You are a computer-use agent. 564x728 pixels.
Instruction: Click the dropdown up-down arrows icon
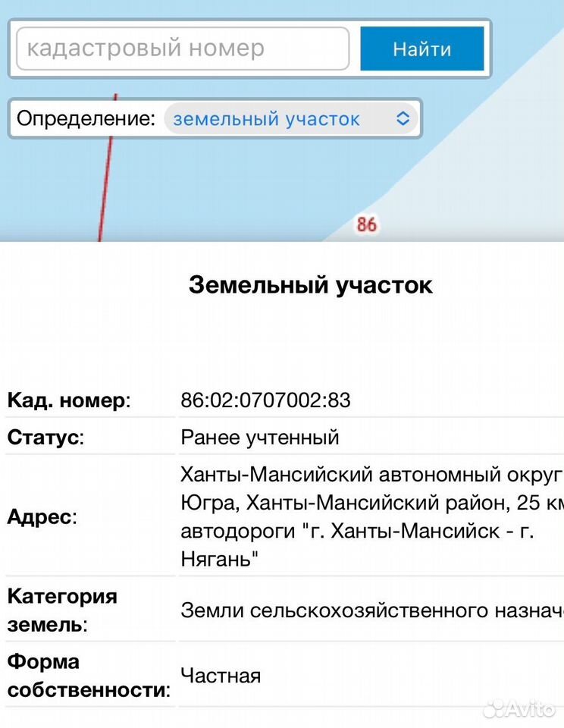click(x=403, y=119)
